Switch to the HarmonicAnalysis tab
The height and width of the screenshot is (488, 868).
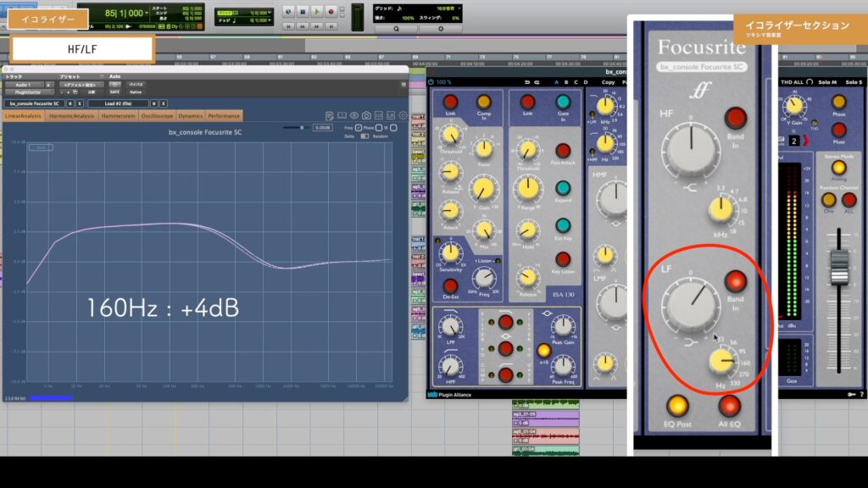tap(71, 115)
